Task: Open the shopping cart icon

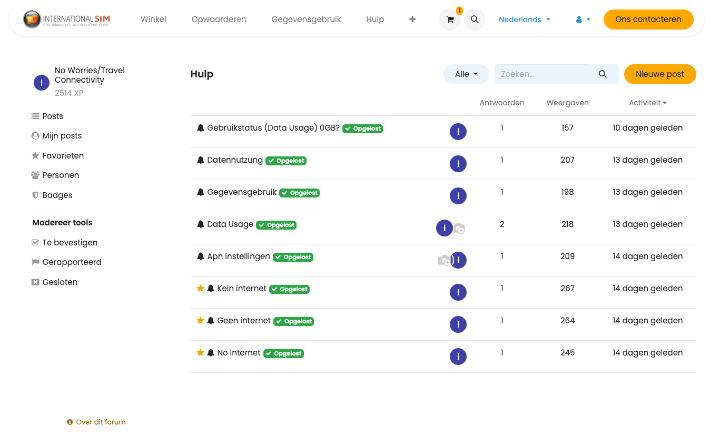Action: coord(450,19)
